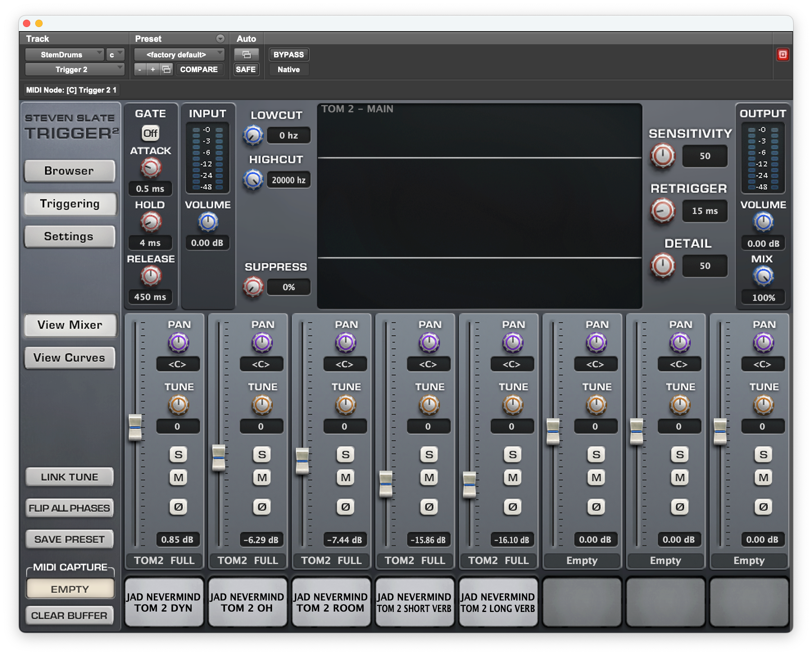Click fader handle of the 0.85 dB channel
Screen dimensions: 812x655
point(135,428)
